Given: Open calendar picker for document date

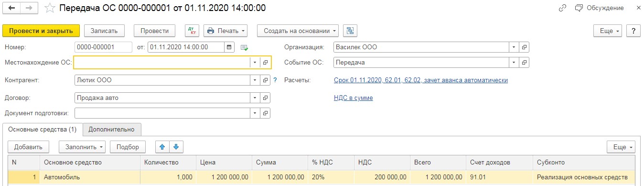Looking at the screenshot, I should [229, 47].
